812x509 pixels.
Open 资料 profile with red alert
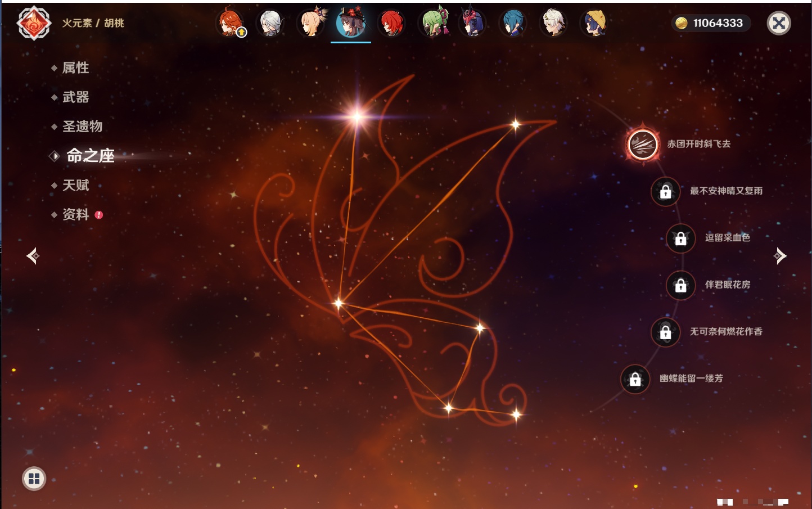pos(75,214)
